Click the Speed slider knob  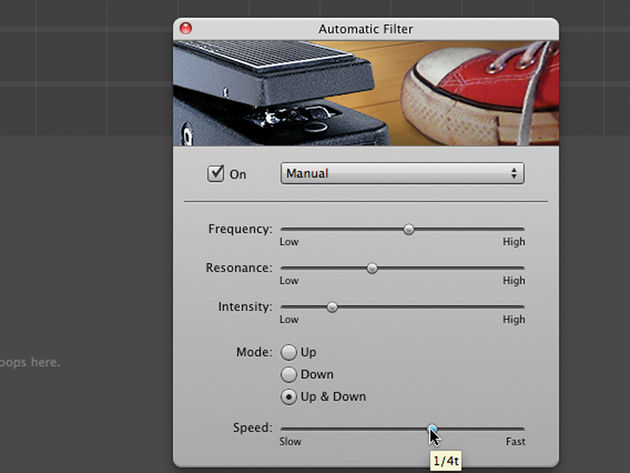432,429
